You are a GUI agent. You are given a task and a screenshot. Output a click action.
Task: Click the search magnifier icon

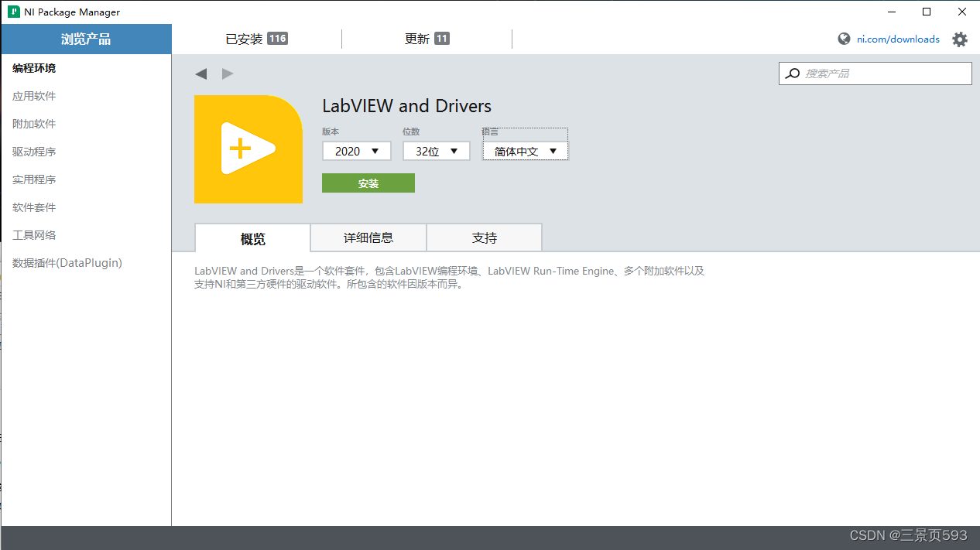point(792,73)
